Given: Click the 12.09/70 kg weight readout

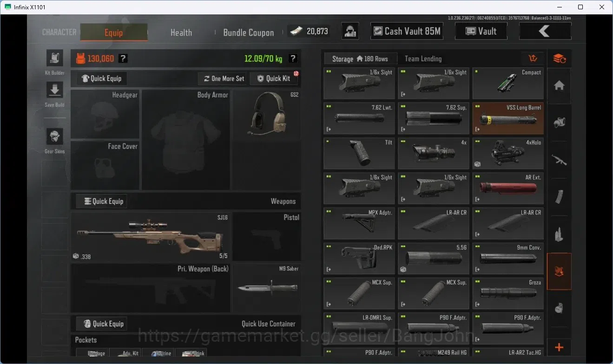Looking at the screenshot, I should [x=264, y=58].
